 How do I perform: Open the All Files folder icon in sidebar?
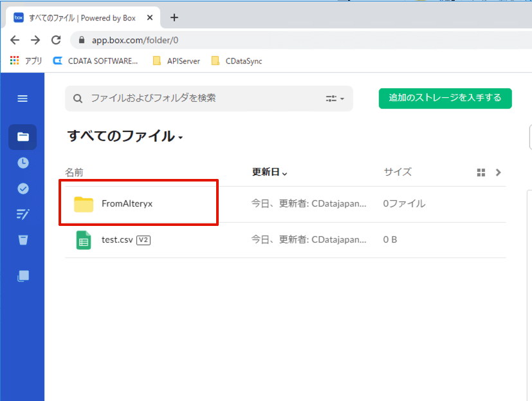(x=23, y=137)
